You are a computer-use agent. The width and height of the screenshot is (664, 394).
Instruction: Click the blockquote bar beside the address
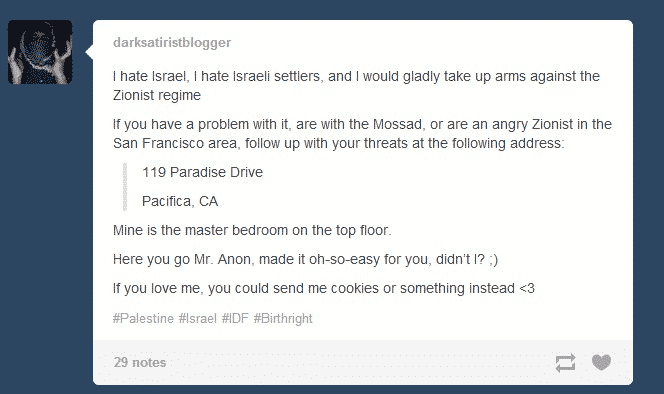point(125,187)
